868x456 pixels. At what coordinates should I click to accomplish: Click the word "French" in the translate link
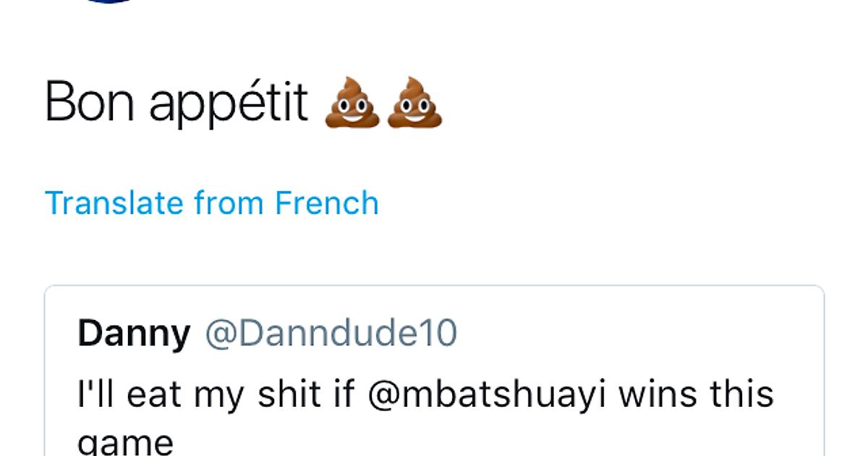327,203
